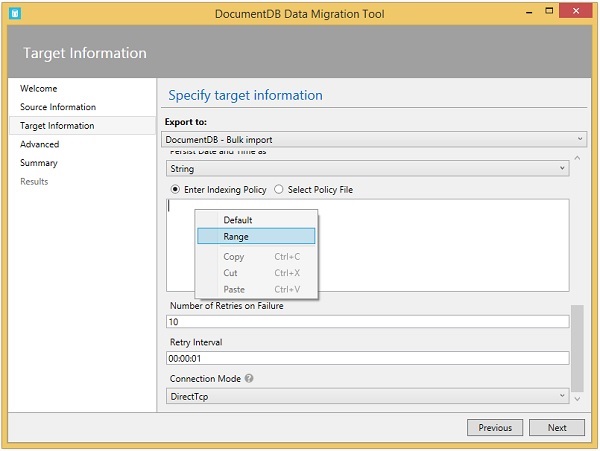The height and width of the screenshot is (451, 600).
Task: Click the Previous button
Action: [495, 427]
